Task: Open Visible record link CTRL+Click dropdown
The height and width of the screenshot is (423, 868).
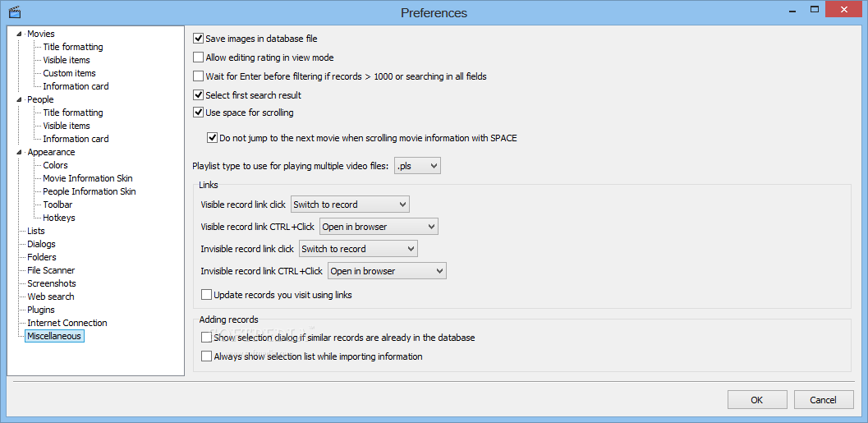Action: 379,227
